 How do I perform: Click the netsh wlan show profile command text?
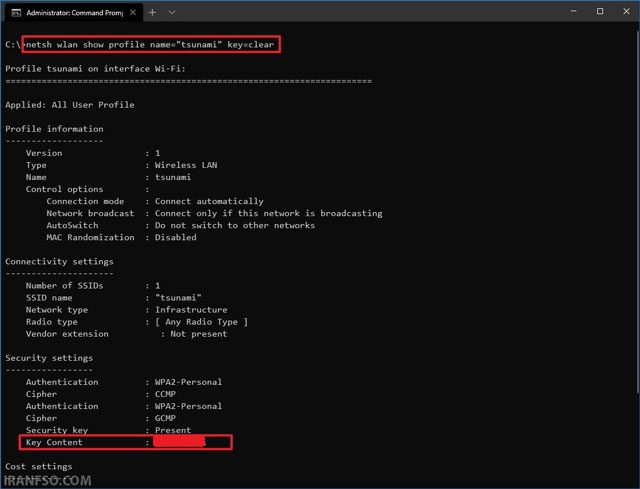tap(150, 44)
